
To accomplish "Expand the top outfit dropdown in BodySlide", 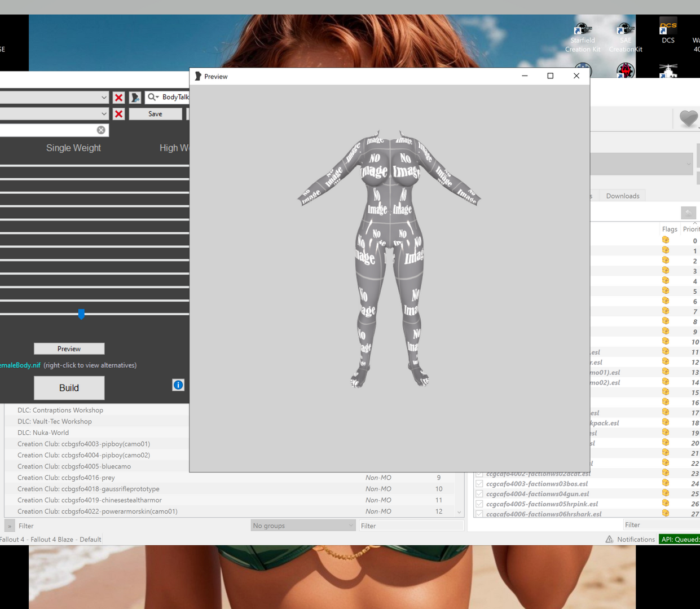I will [x=104, y=98].
